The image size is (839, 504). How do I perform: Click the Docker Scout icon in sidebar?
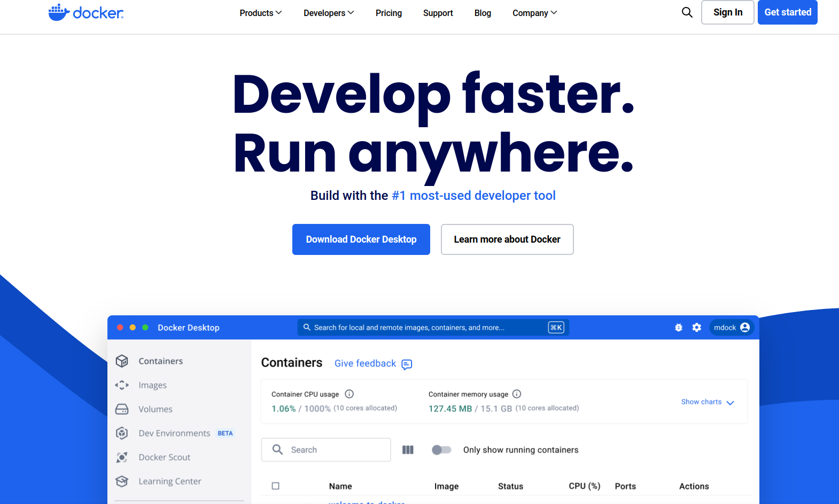coord(122,458)
